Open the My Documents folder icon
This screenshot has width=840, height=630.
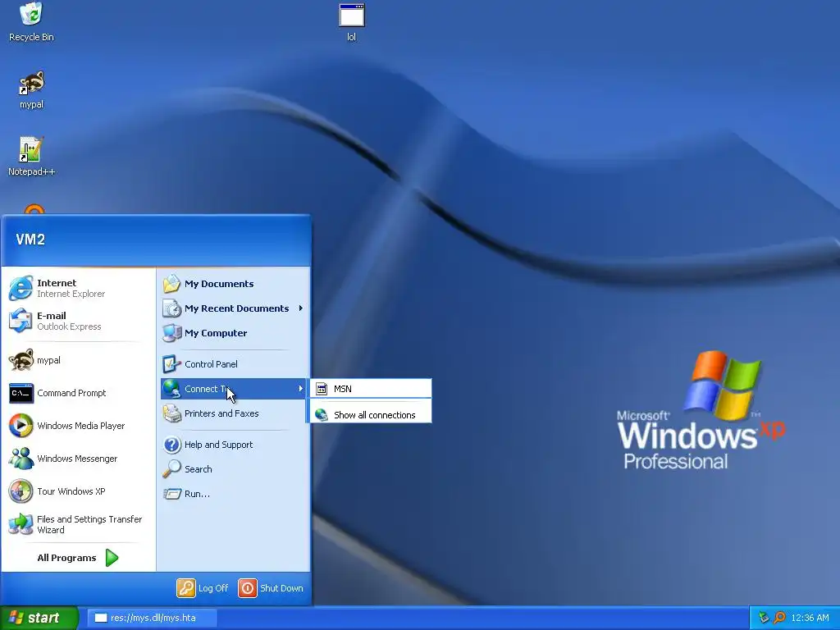[172, 284]
